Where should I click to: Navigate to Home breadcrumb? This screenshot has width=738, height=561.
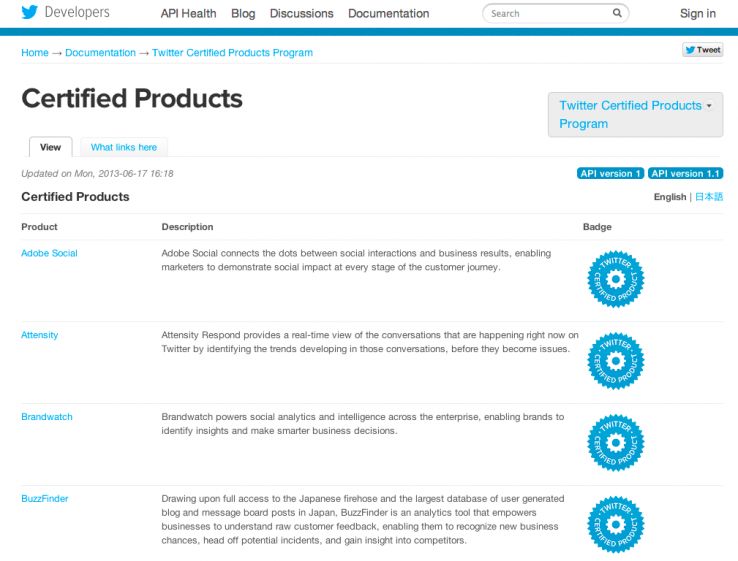(x=35, y=53)
